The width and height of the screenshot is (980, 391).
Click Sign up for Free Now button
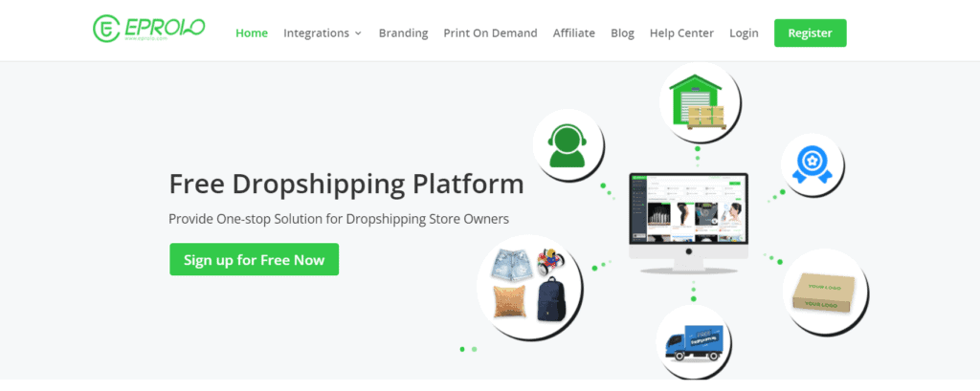pyautogui.click(x=254, y=259)
